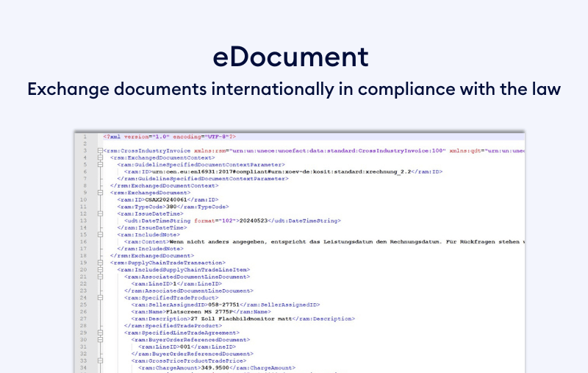Collapse the GrossPriceProductTradePrice fold on line 33
The width and height of the screenshot is (588, 373).
click(100, 360)
